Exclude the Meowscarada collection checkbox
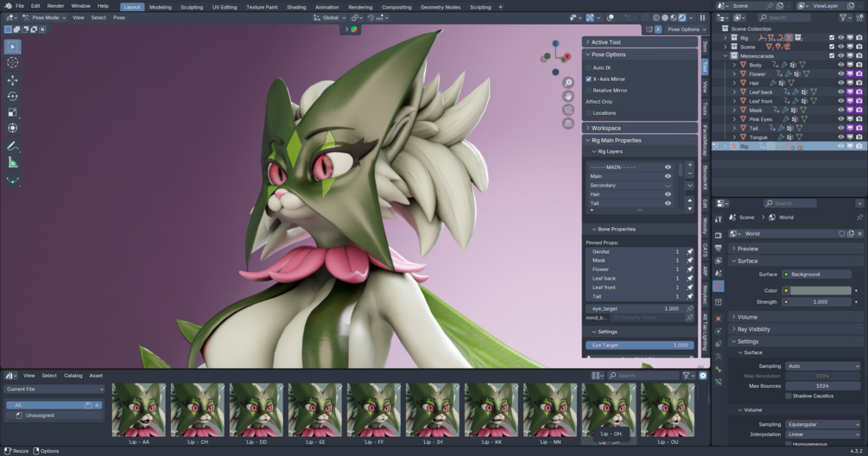 coord(832,56)
